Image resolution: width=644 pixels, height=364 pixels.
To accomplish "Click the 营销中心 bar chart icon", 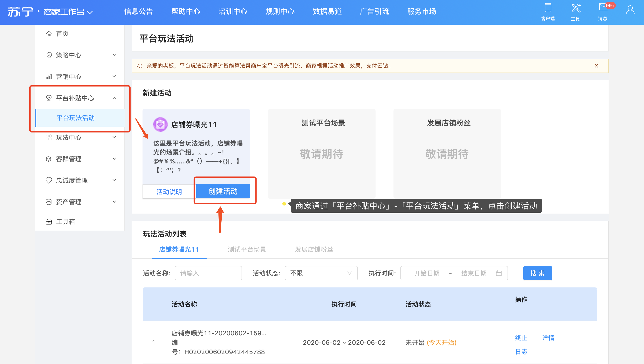I will pos(49,77).
